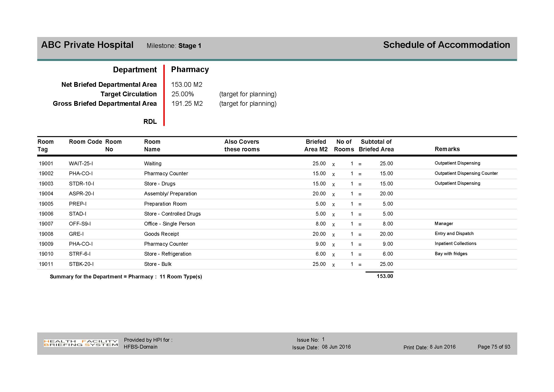Click subtotal '6.00' for Store - Refrigeration

point(388,254)
